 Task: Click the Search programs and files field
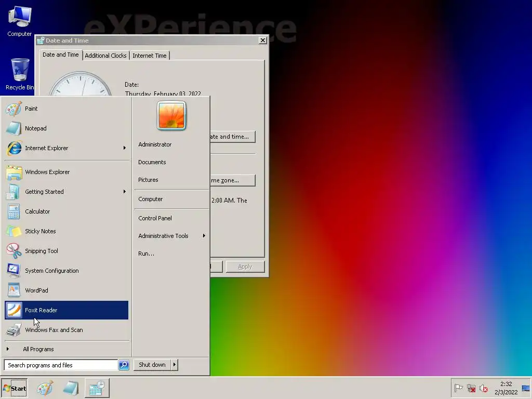point(61,365)
